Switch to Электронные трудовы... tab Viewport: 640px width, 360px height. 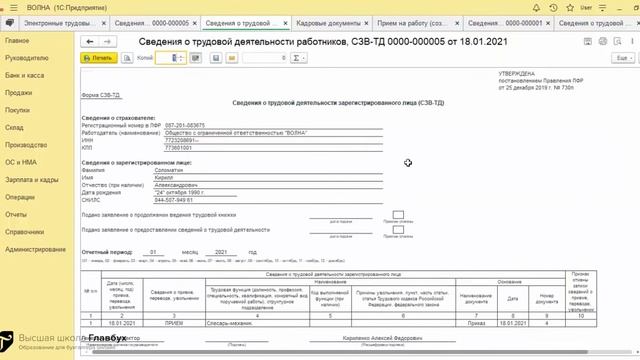58,23
